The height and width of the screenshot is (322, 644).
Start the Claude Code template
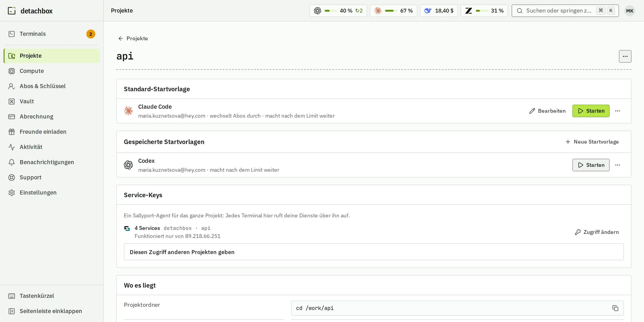coord(591,111)
